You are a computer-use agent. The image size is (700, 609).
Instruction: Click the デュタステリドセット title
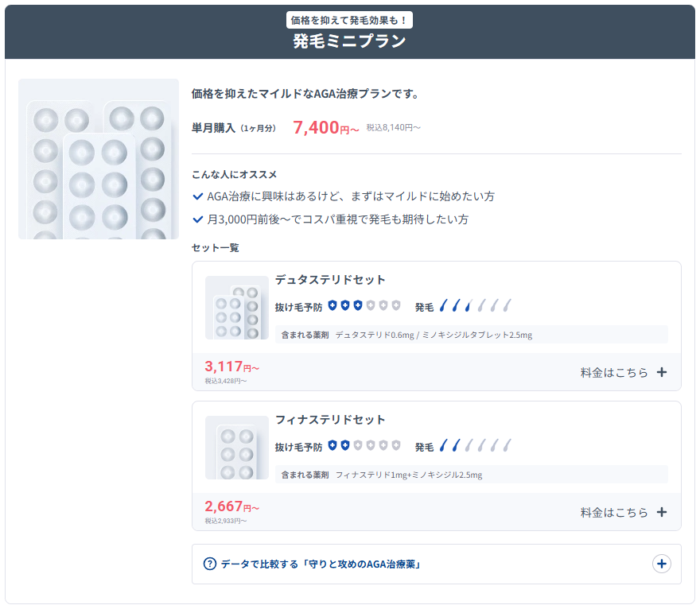tap(330, 280)
